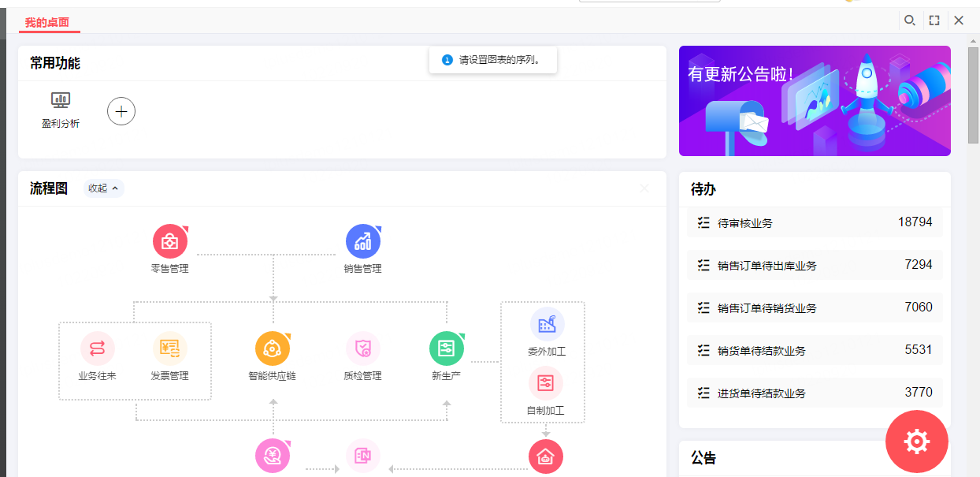Screen dimensions: 980x477
Task: Open the 进货单待结款业务 to-do item
Action: (815, 393)
